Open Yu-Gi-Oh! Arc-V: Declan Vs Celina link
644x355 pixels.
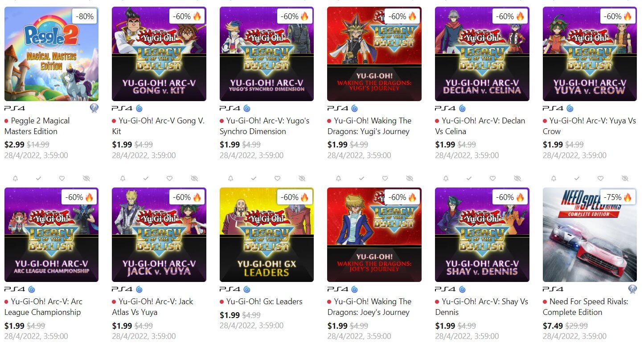[x=480, y=126]
